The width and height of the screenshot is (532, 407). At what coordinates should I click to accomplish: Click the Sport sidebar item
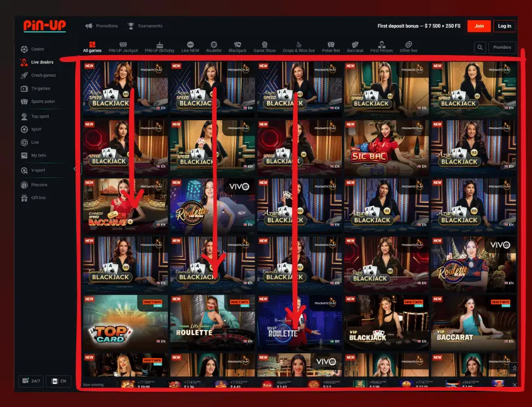point(31,130)
